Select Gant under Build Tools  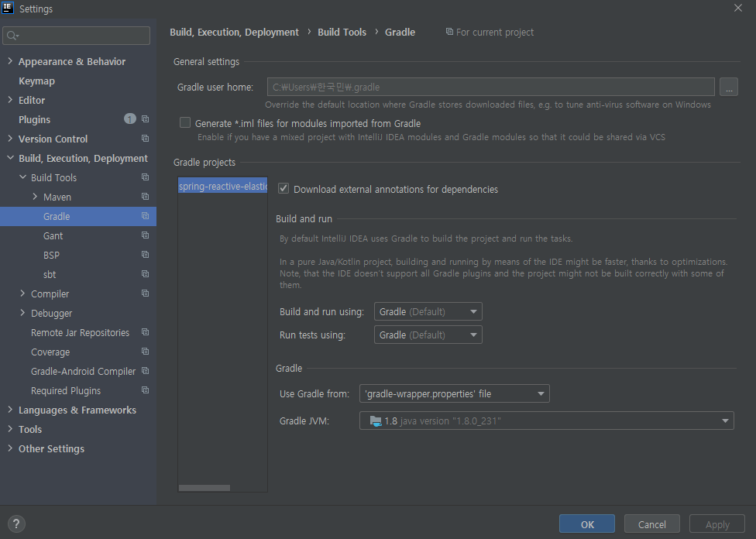tap(53, 235)
